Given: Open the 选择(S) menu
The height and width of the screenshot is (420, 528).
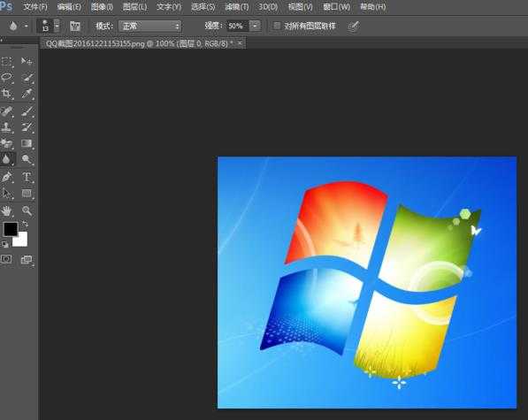Looking at the screenshot, I should tap(203, 7).
